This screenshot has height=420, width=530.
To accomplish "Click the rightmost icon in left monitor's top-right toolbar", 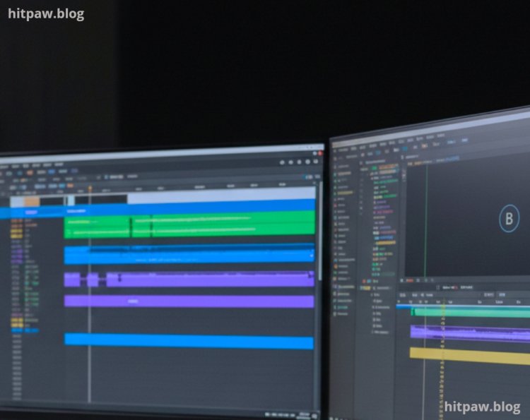I will 315,162.
